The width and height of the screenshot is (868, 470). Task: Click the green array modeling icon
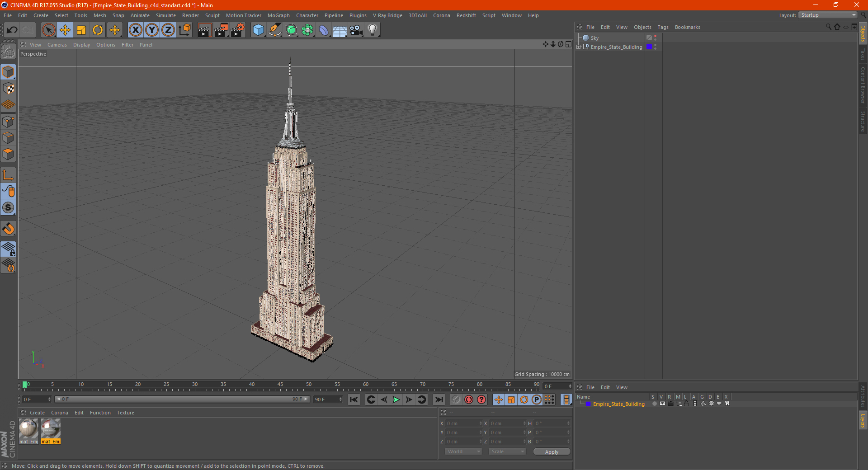coord(307,30)
